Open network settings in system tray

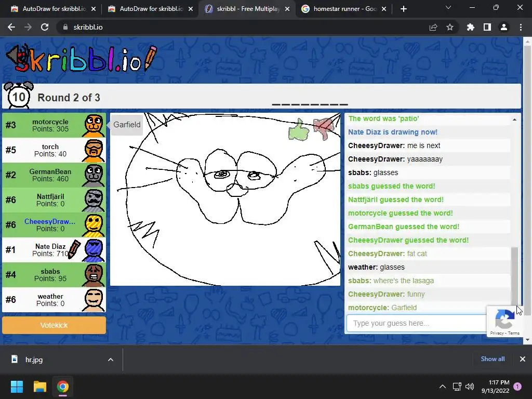point(457,387)
